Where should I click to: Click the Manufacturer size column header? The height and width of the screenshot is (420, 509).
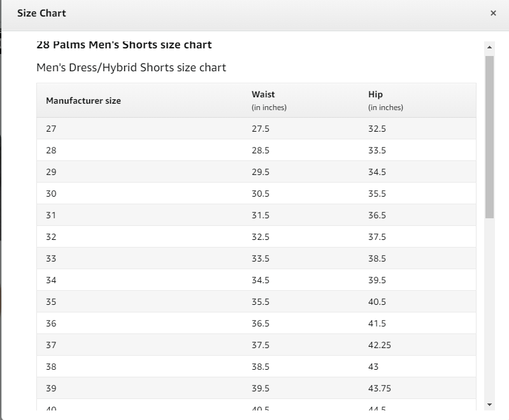point(83,101)
